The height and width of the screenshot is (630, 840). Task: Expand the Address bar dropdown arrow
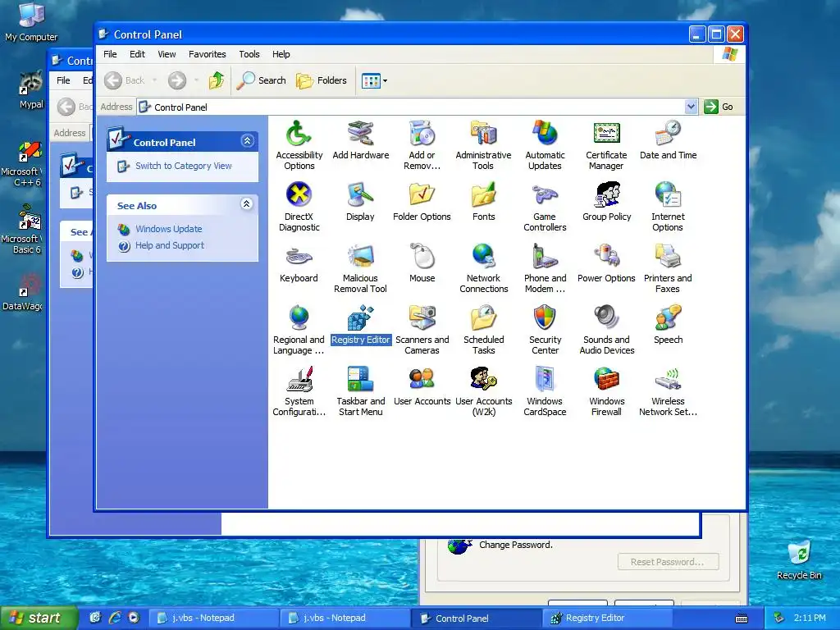pyautogui.click(x=691, y=107)
